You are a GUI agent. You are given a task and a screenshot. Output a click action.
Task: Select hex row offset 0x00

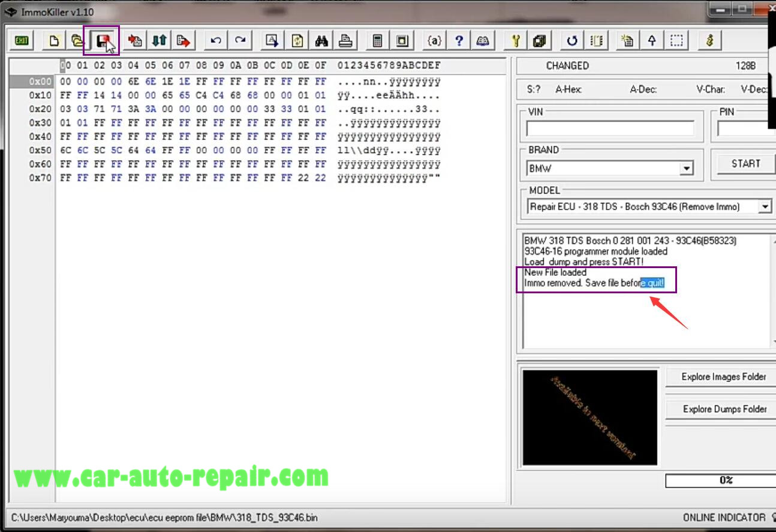pyautogui.click(x=40, y=82)
